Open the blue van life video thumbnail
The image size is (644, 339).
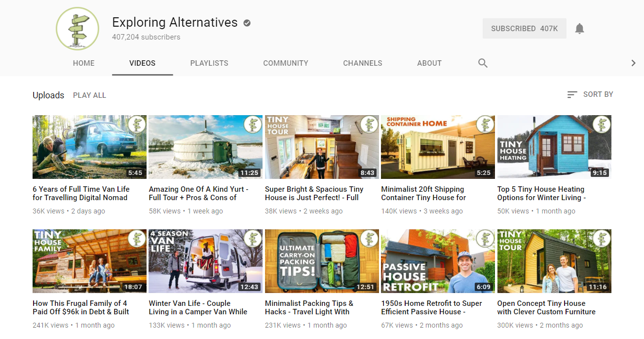coord(89,147)
